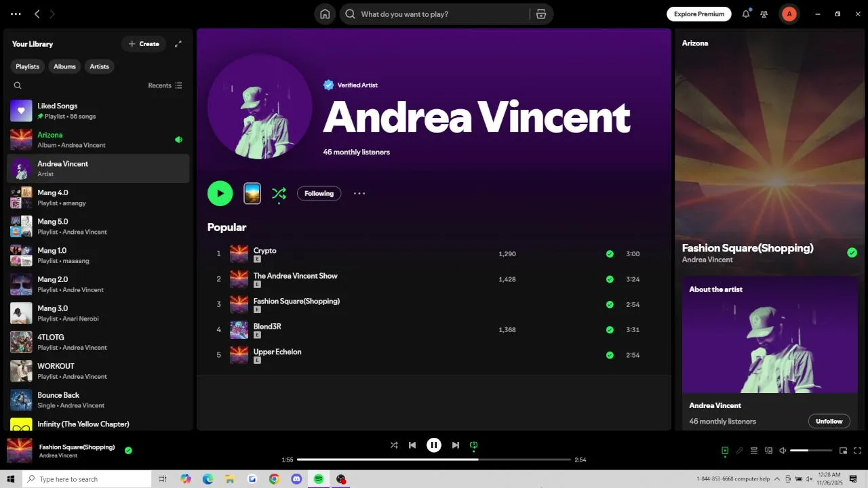The image size is (868, 488).
Task: Open Chrome from the Windows taskbar
Action: pyautogui.click(x=274, y=479)
